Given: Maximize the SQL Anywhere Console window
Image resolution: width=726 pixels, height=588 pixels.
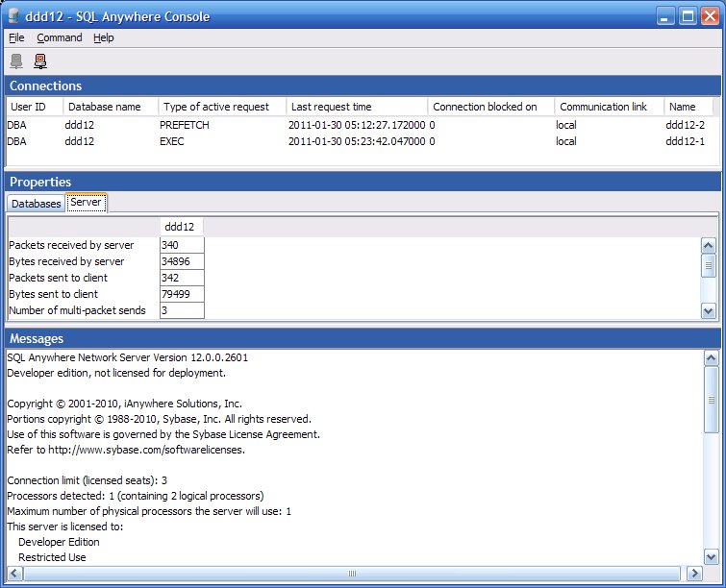Looking at the screenshot, I should click(x=688, y=16).
